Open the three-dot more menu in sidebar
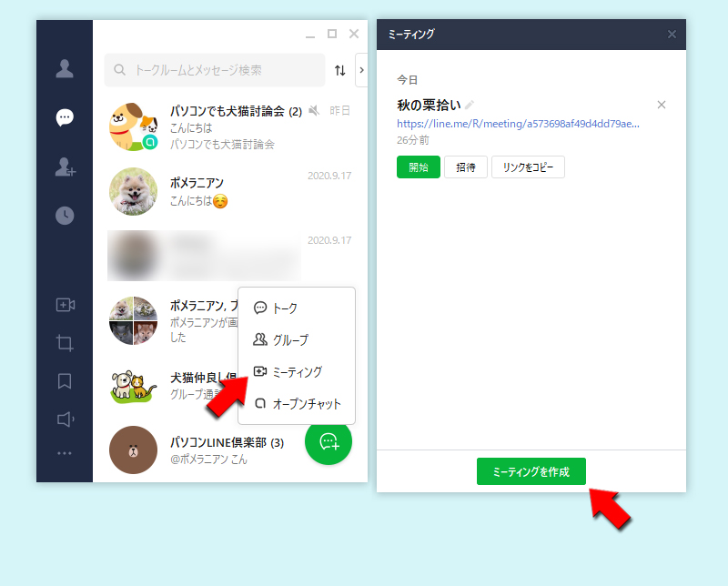The height and width of the screenshot is (586, 728). click(x=65, y=453)
